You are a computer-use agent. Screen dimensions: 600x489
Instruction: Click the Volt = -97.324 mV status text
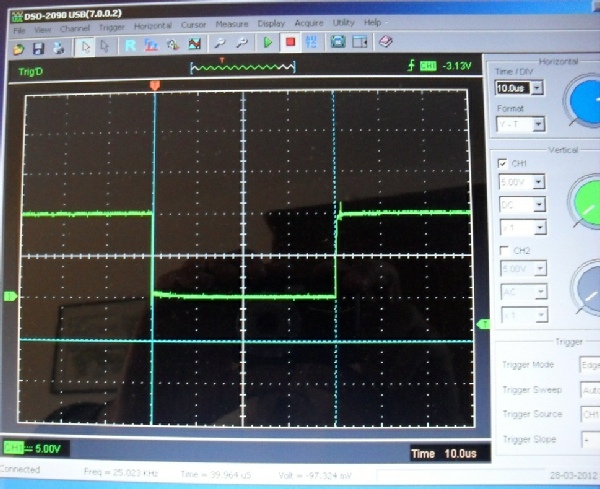[315, 476]
